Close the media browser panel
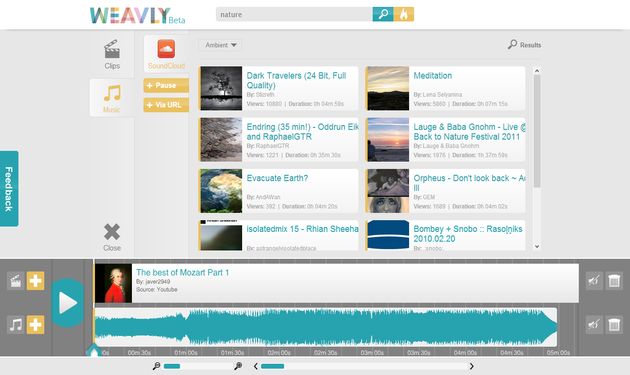 [112, 237]
